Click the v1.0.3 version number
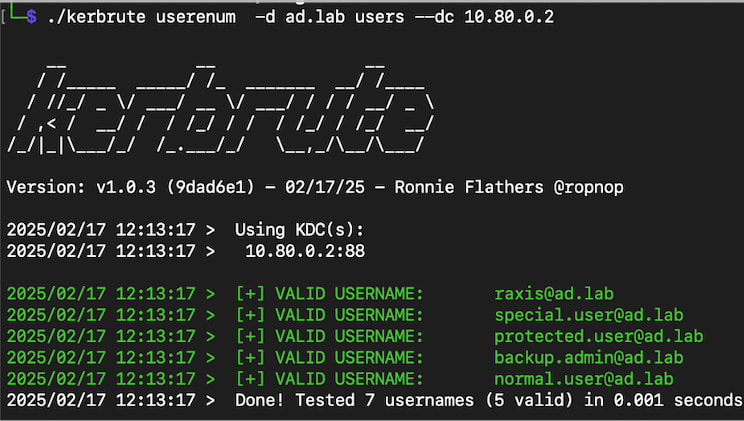Screen dimensions: 744x421 coord(125,187)
